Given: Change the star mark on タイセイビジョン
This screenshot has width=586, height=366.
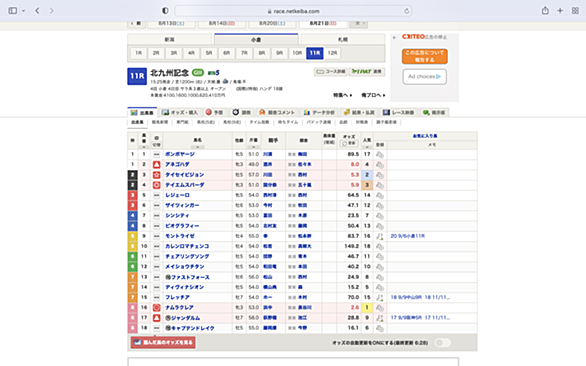Looking at the screenshot, I should 157,175.
